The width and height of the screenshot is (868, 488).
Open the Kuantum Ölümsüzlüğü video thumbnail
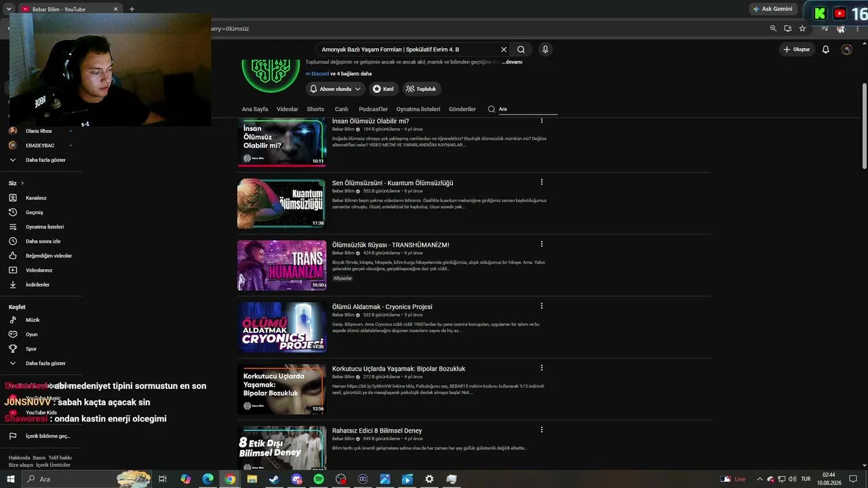(281, 203)
